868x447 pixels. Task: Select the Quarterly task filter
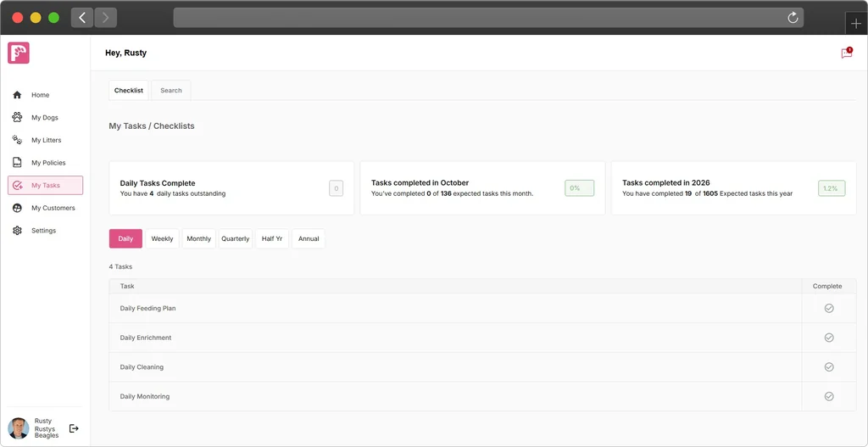[x=236, y=238]
